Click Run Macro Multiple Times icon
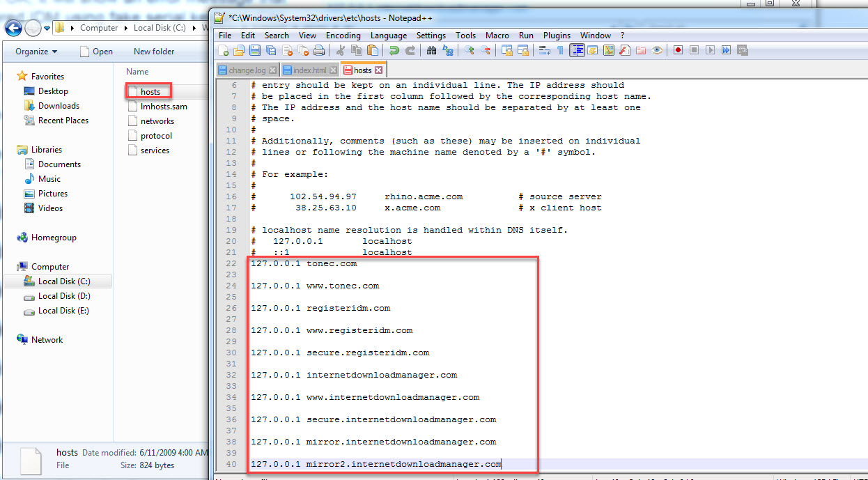Viewport: 868px width, 480px height. (x=726, y=50)
